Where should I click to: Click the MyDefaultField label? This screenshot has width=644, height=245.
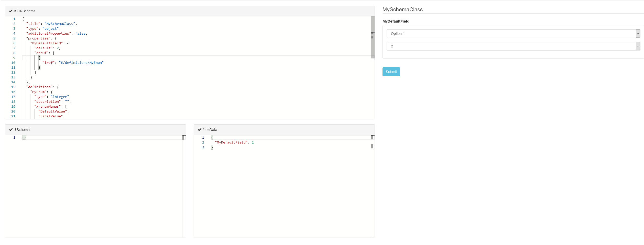(x=396, y=21)
